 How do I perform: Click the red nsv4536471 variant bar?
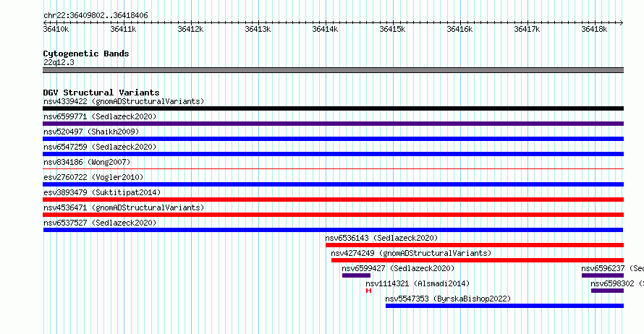[x=333, y=215]
